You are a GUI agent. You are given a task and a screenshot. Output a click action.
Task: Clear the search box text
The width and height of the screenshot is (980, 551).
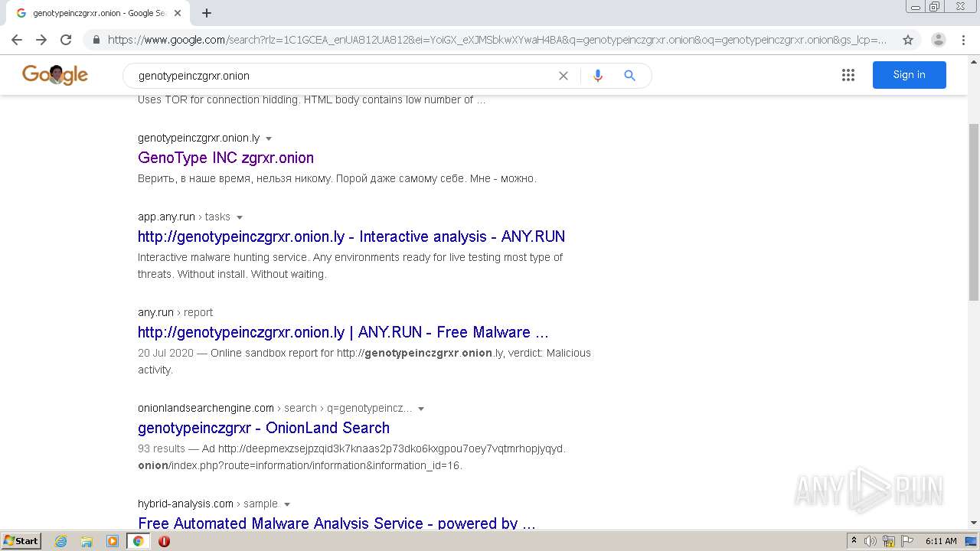point(563,76)
